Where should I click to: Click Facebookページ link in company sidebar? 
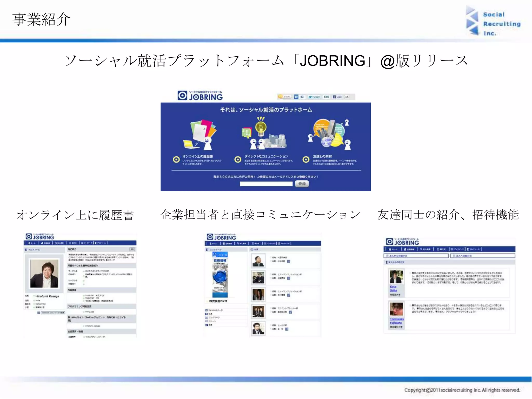click(214, 310)
